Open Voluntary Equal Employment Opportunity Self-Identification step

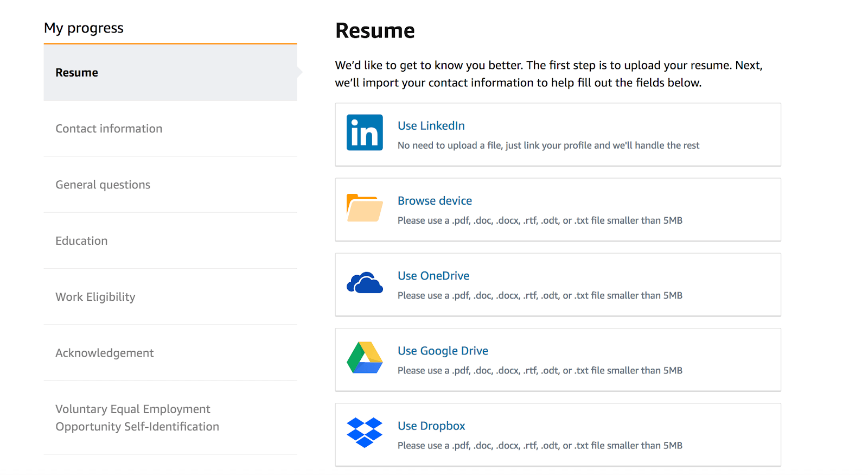(170, 417)
